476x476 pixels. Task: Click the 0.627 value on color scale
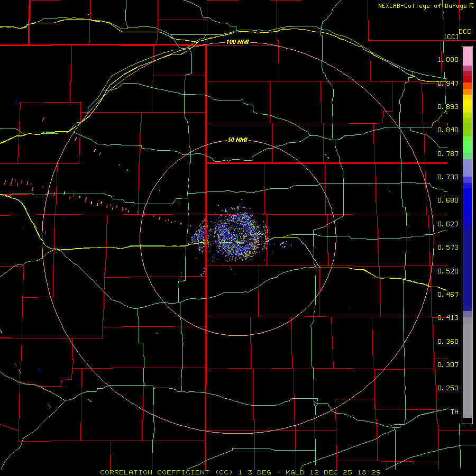[448, 224]
